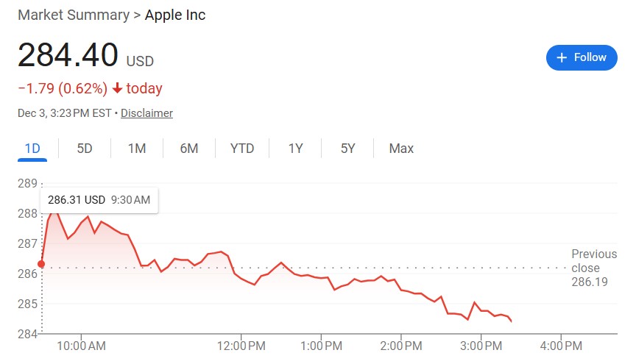The image size is (636, 364).
Task: Click the 284.40 current price
Action: 68,56
